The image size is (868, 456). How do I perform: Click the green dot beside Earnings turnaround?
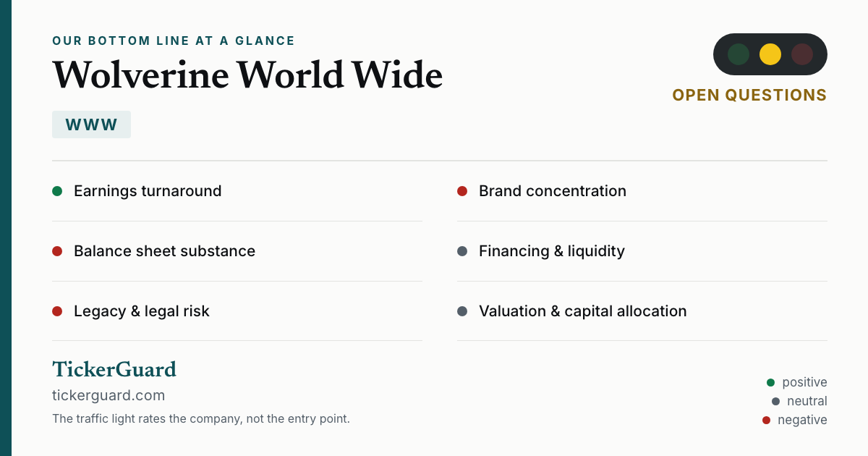pos(57,191)
